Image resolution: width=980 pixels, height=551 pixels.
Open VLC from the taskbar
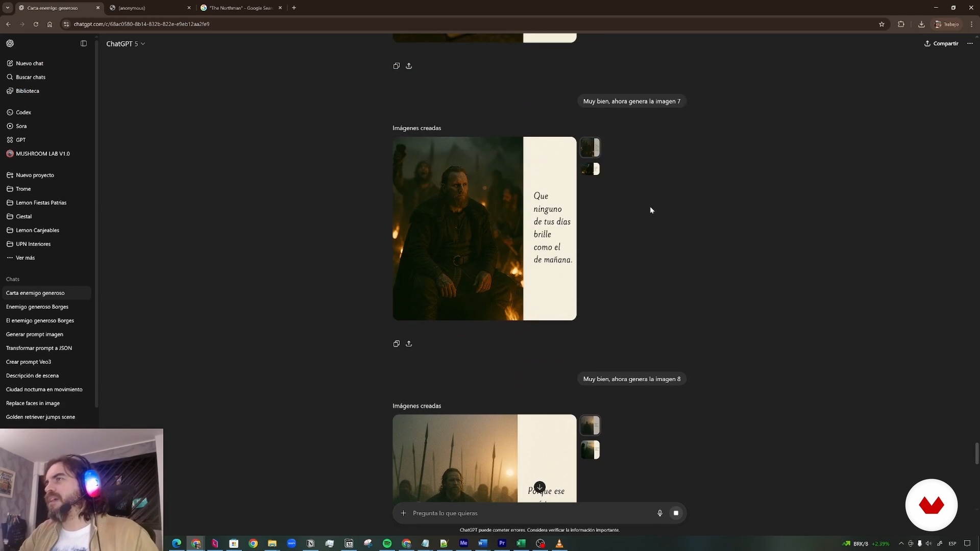pyautogui.click(x=559, y=543)
